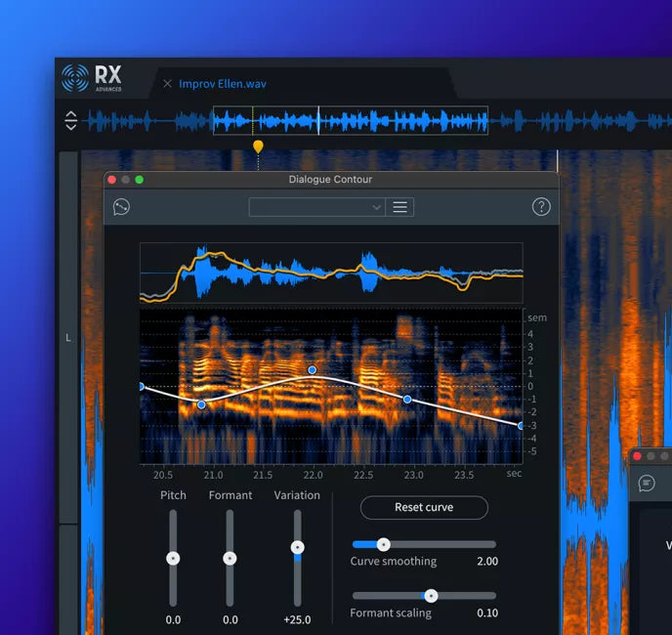Image resolution: width=672 pixels, height=635 pixels.
Task: Close the partially visible second module window
Action: coord(637,456)
